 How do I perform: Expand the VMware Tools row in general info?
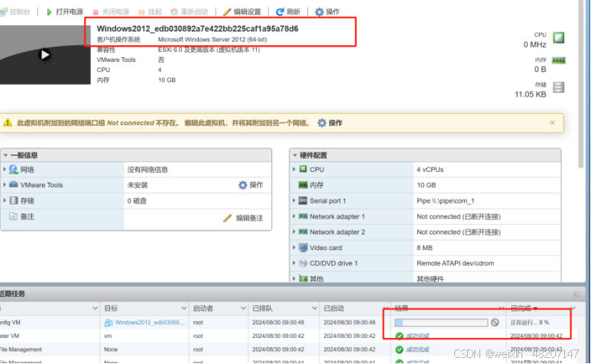click(5, 184)
